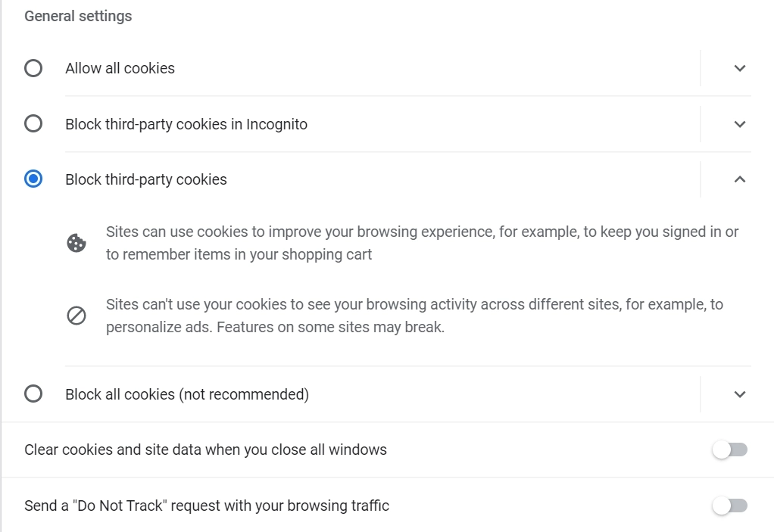This screenshot has width=774, height=532.
Task: Click the "Block third-party cookies" label text
Action: coord(146,179)
